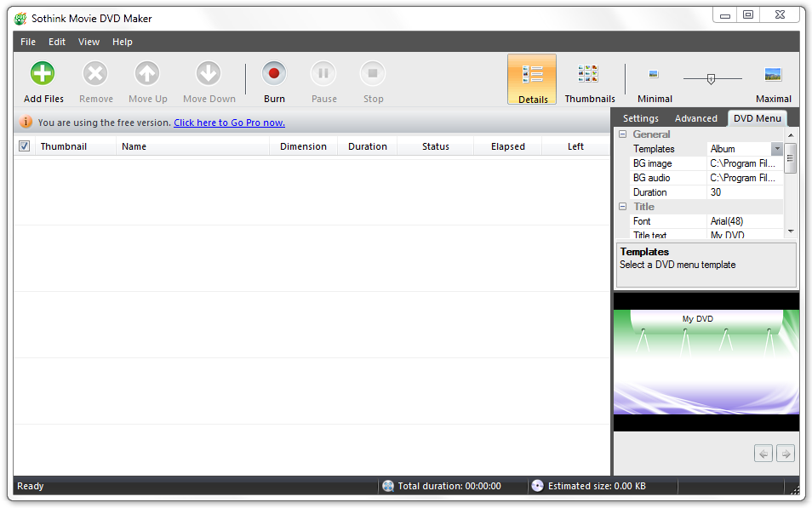Click the property grid scroll down arrow
812x508 pixels.
pos(790,231)
